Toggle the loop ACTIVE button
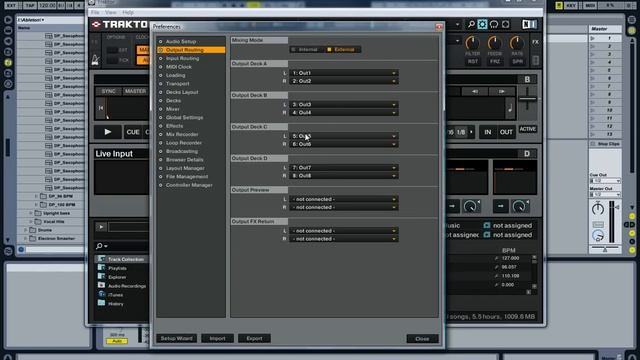The height and width of the screenshot is (360, 640). pos(527,129)
